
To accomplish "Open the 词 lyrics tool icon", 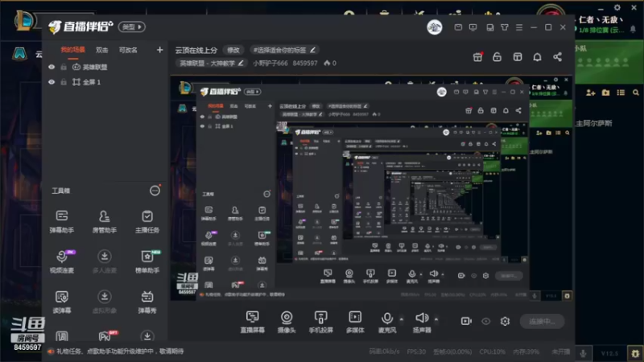I will point(62,336).
